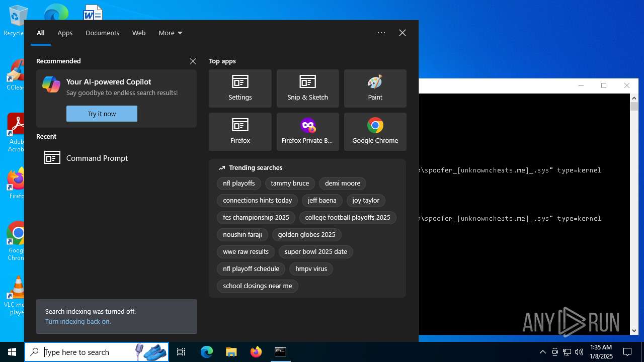The image size is (644, 362).
Task: Launch Firefox from taskbar
Action: click(x=256, y=352)
